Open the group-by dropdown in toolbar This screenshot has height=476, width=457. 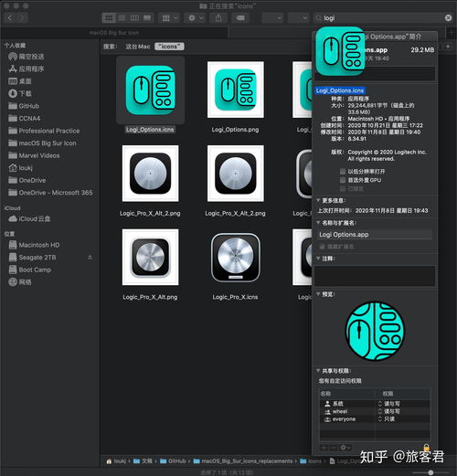169,18
